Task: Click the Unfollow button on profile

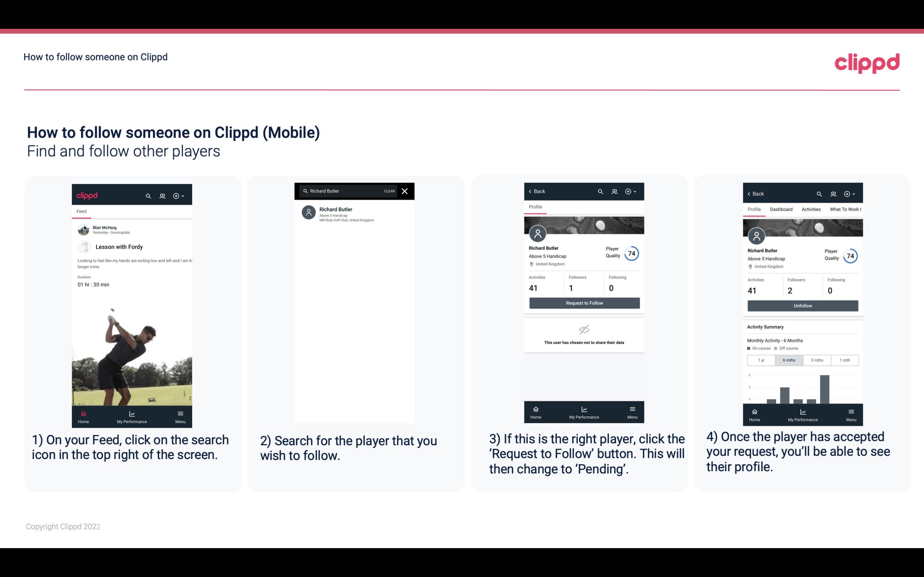Action: coord(802,305)
